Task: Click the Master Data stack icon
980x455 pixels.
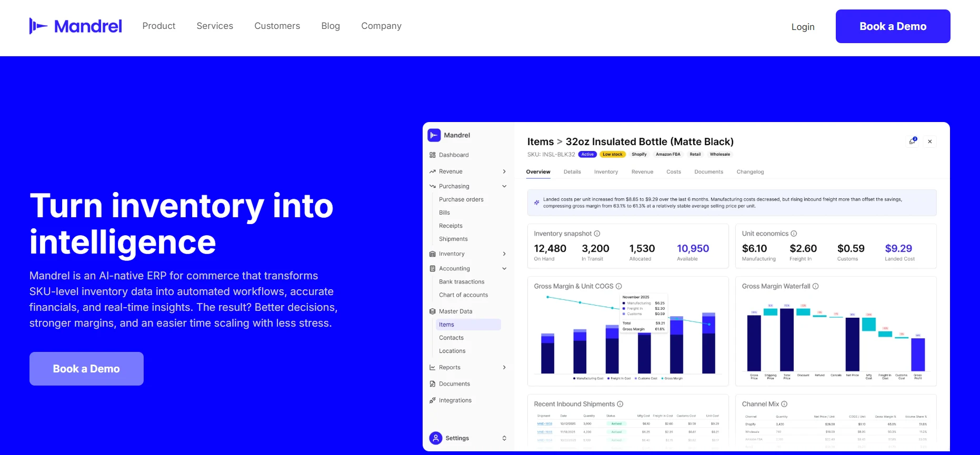Action: (433, 311)
